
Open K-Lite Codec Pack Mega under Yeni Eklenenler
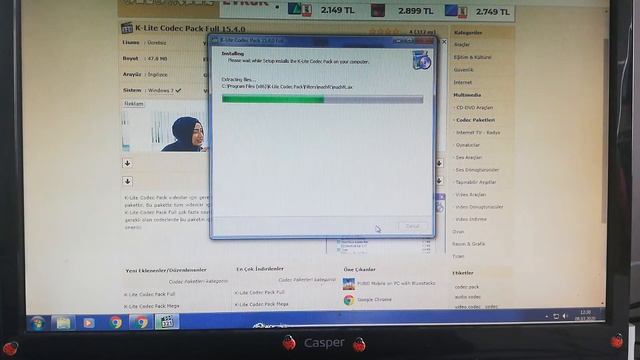point(151,306)
